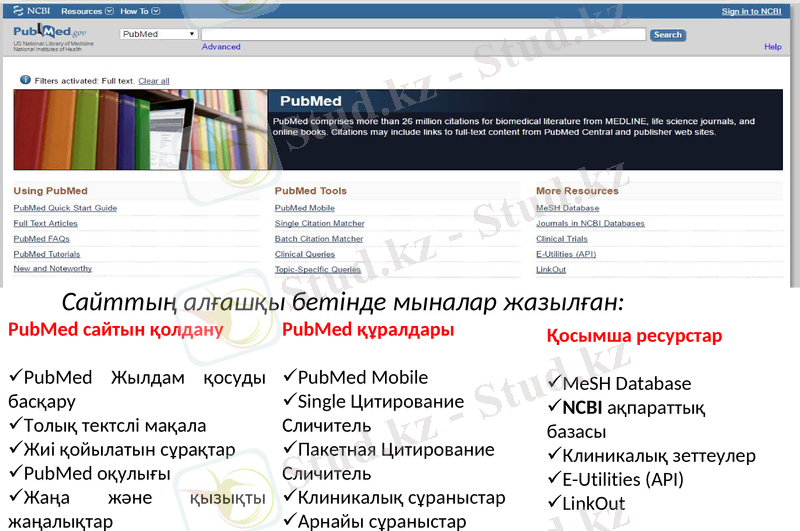Open the Clinical Queries tool

[x=304, y=254]
